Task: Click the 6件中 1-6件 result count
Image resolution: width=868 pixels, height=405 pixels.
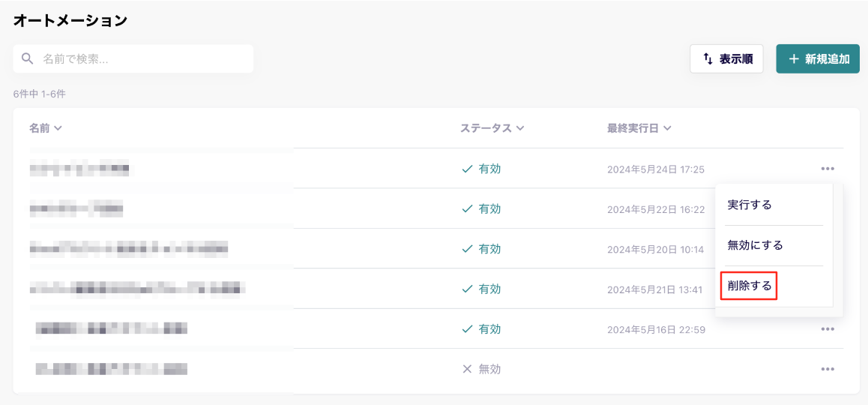Action: coord(39,94)
